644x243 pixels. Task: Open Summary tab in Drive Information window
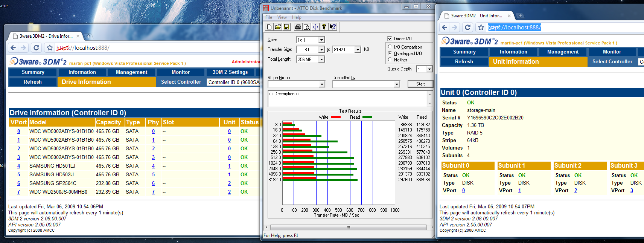pos(33,72)
